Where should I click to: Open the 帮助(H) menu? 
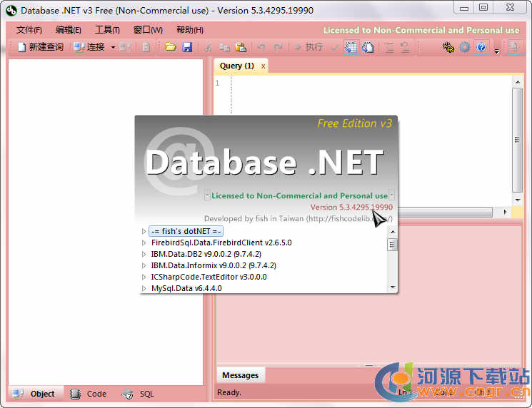190,30
